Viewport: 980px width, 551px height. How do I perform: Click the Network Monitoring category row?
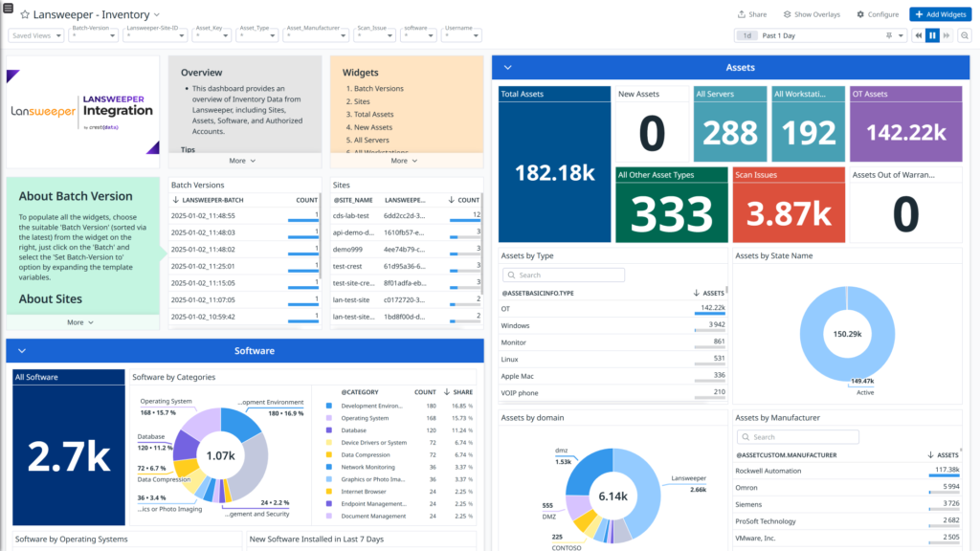[x=399, y=467]
